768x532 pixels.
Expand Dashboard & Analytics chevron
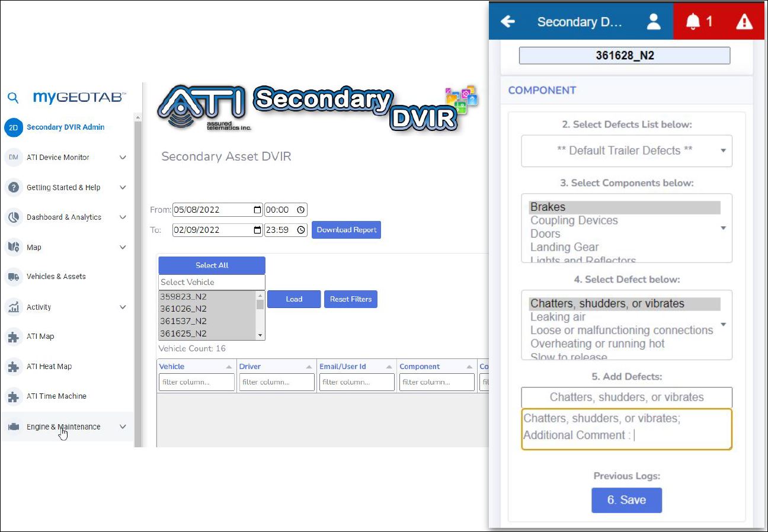(123, 217)
